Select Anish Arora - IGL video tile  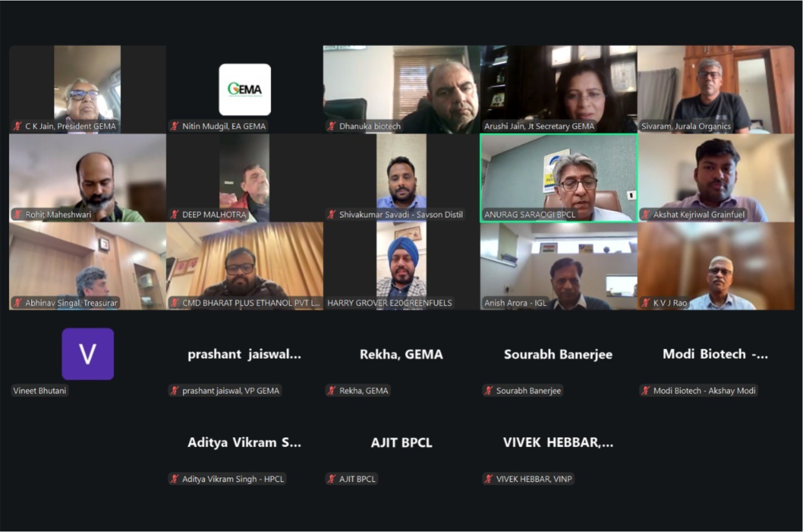tap(559, 266)
